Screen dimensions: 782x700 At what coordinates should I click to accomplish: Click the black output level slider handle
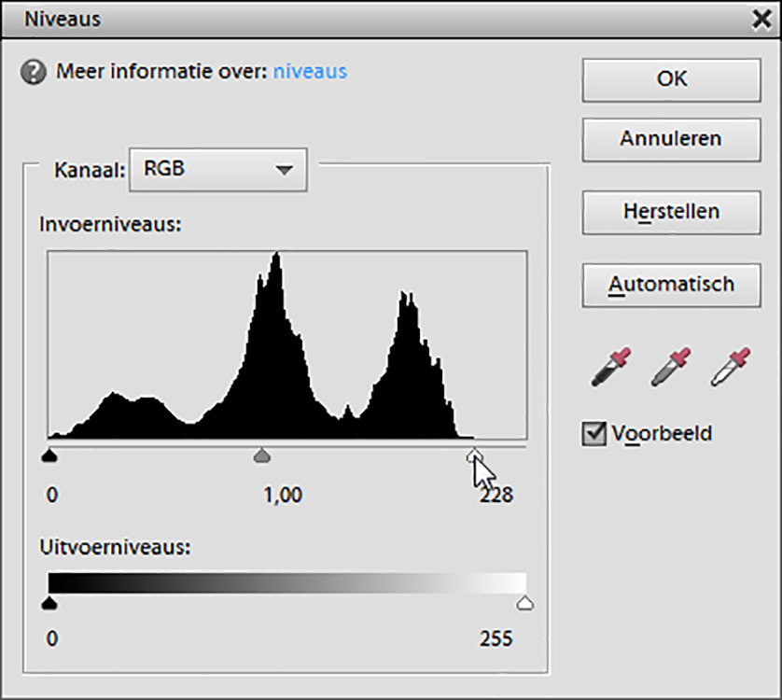pyautogui.click(x=50, y=604)
